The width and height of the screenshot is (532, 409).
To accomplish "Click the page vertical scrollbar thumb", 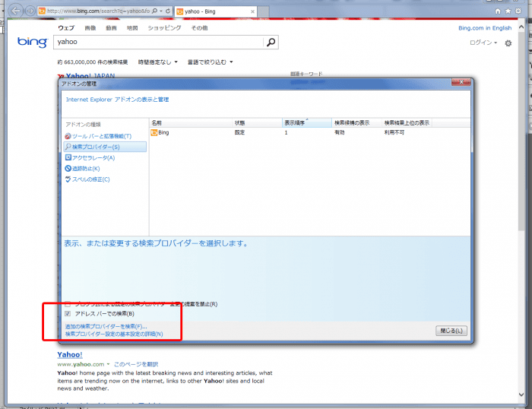I will [x=521, y=132].
